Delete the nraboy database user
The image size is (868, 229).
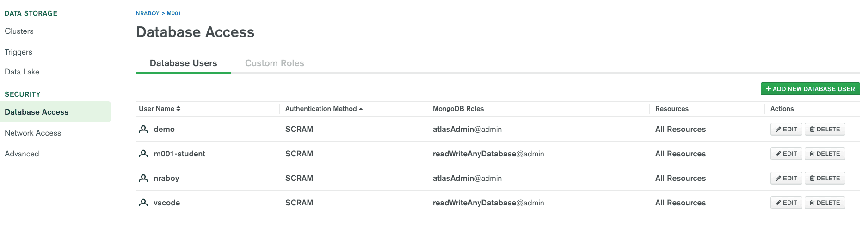coord(825,178)
